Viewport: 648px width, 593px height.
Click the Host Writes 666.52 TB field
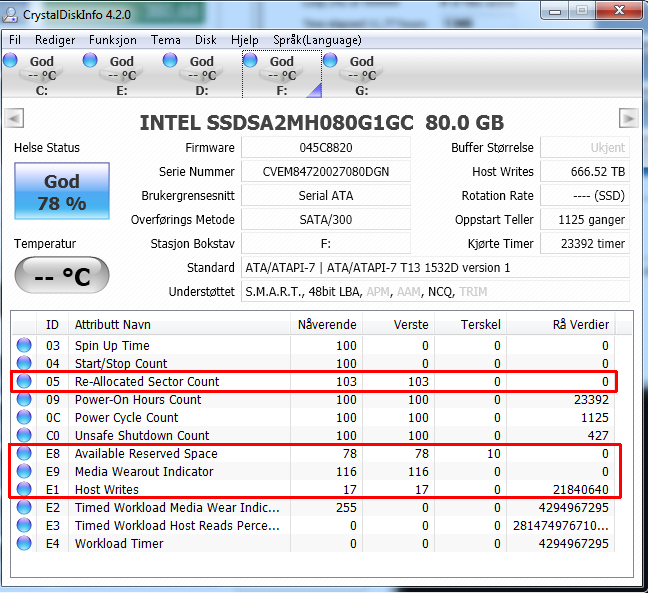[x=585, y=171]
